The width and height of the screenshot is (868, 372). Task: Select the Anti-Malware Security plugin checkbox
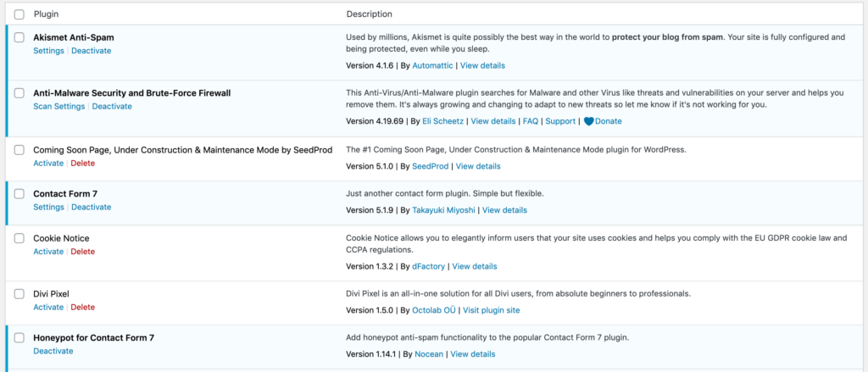19,93
